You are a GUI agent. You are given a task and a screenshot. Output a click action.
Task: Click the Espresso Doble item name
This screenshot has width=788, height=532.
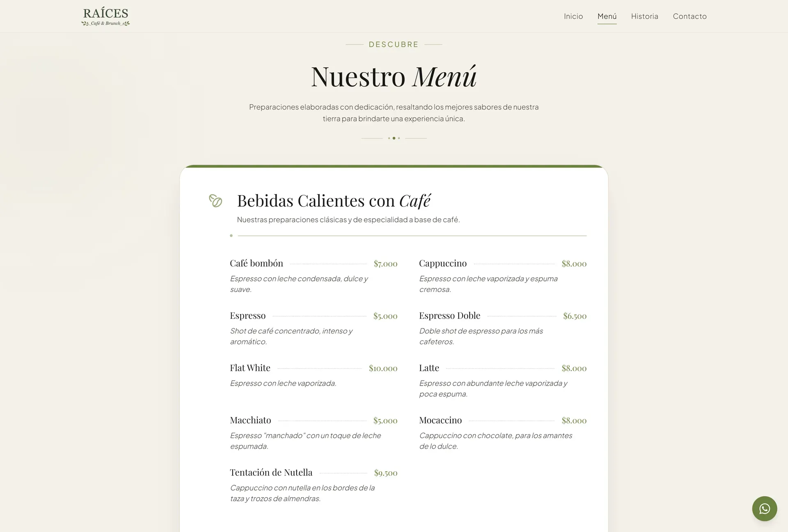click(450, 316)
